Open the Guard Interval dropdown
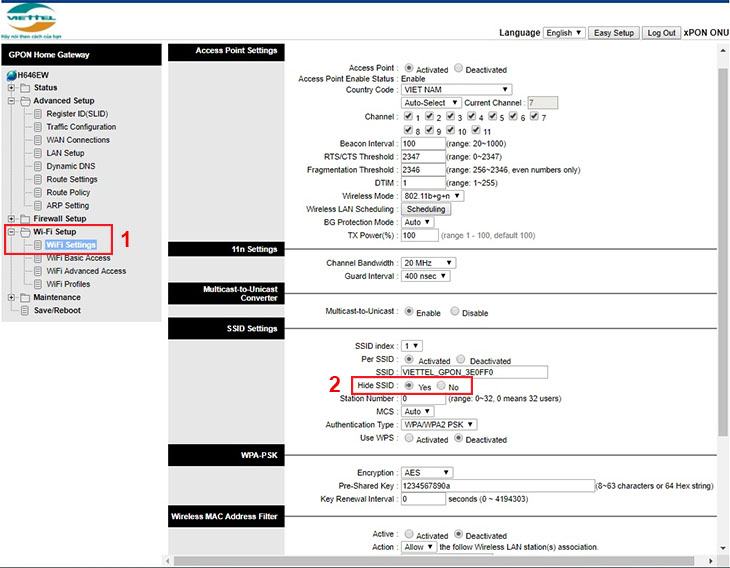Image resolution: width=730 pixels, height=568 pixels. click(425, 276)
